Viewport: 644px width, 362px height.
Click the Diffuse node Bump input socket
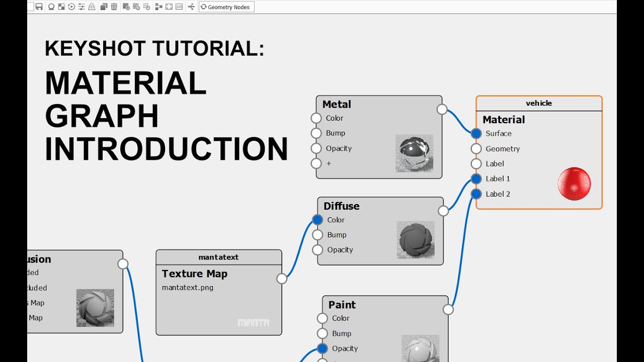[x=317, y=235]
